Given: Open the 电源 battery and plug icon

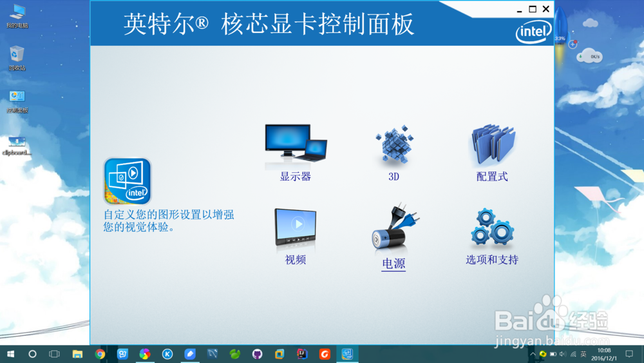Looking at the screenshot, I should [x=395, y=226].
